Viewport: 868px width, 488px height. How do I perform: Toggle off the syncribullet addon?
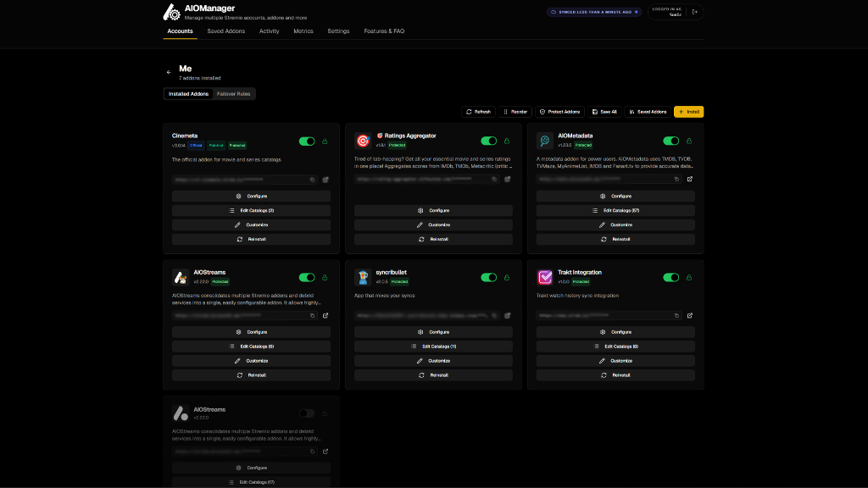(489, 278)
